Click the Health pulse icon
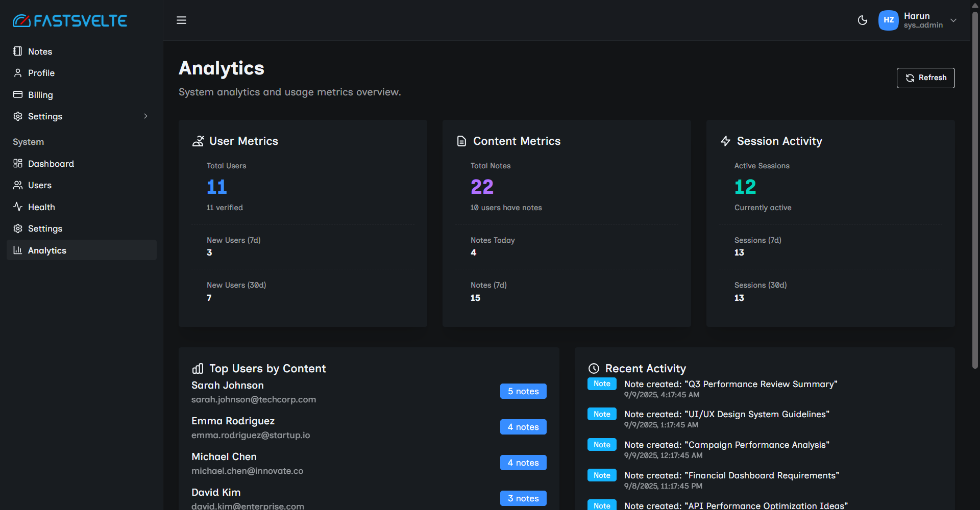This screenshot has width=980, height=510. tap(18, 207)
